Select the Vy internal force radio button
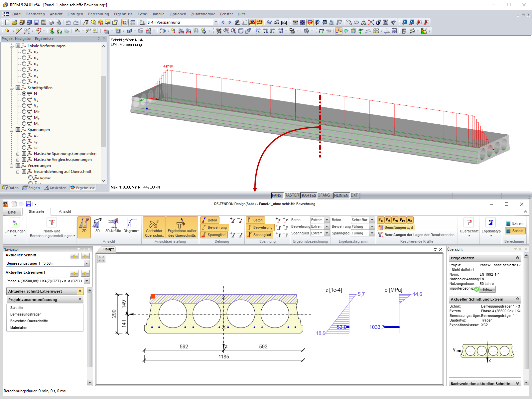 [x=24, y=100]
